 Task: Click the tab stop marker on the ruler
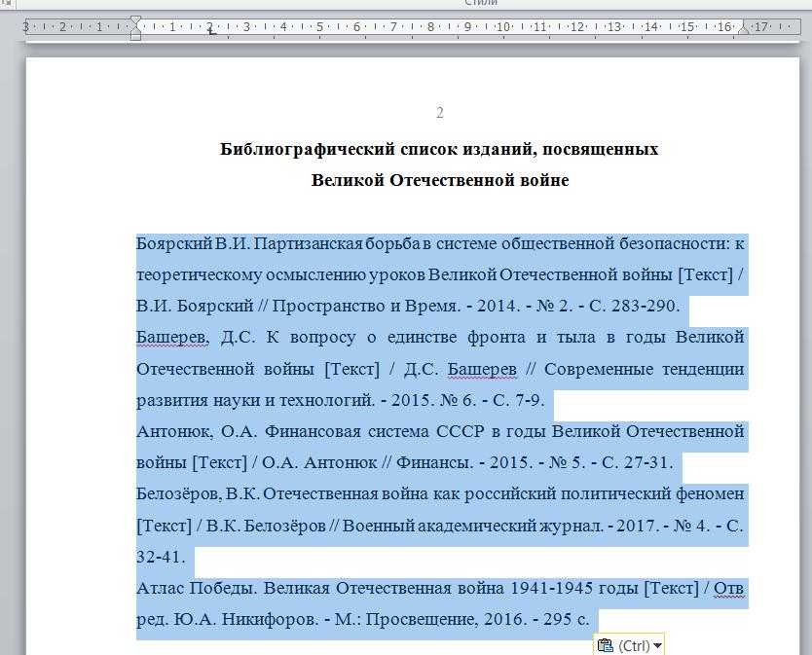[x=211, y=32]
